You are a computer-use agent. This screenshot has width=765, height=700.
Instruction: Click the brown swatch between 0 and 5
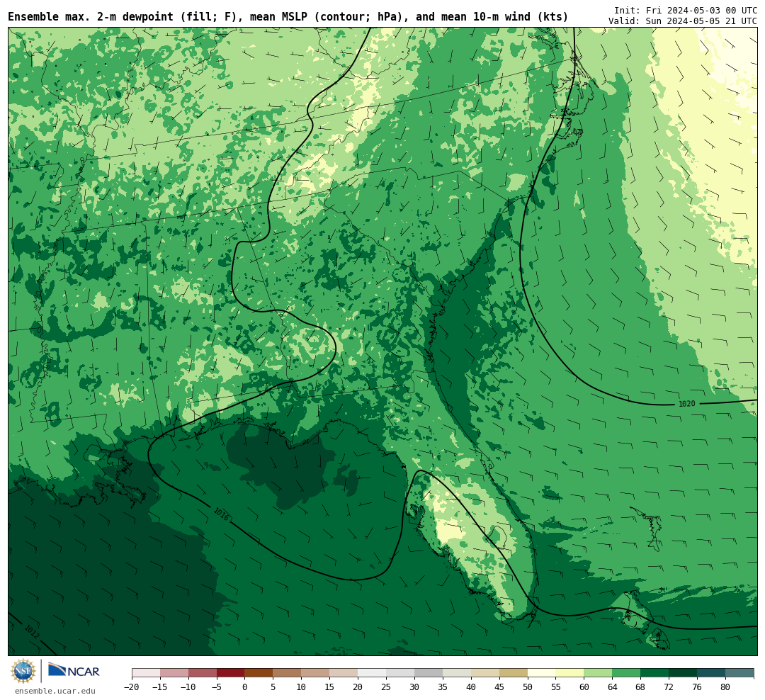(259, 673)
